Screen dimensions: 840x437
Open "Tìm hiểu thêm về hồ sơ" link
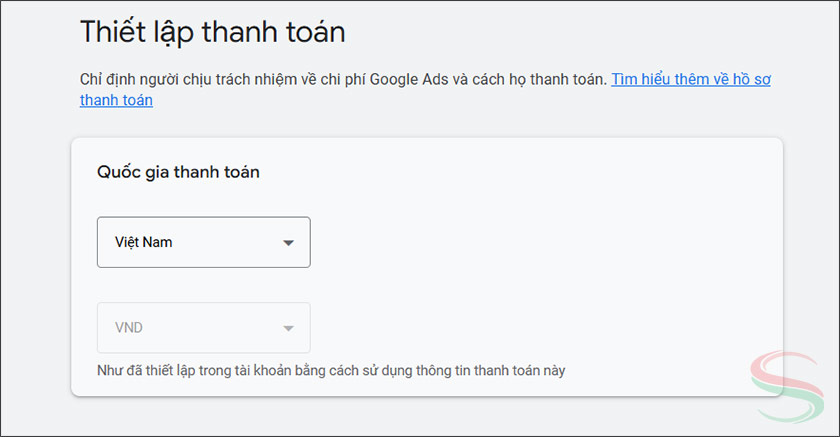691,79
